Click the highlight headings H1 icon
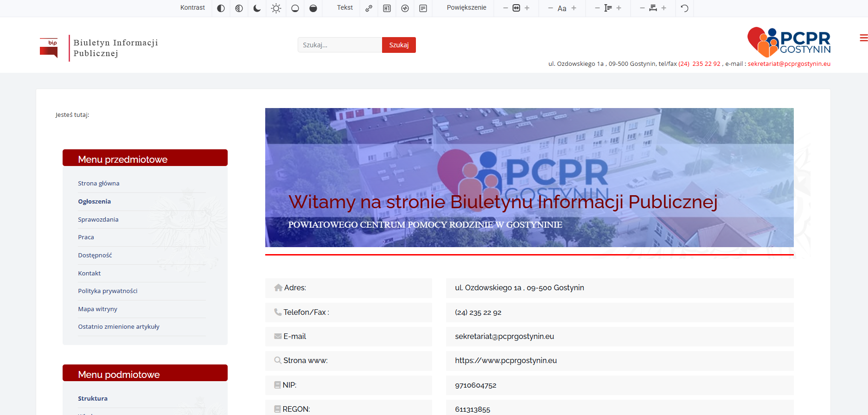 tap(387, 8)
